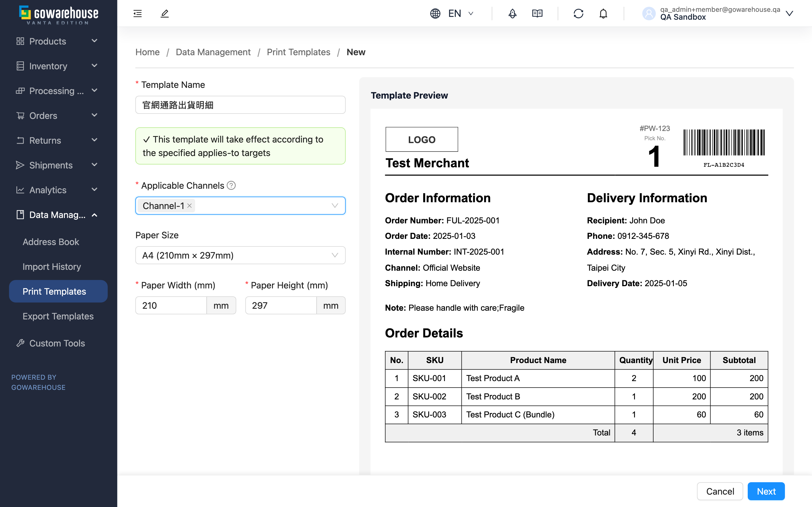812x507 pixels.
Task: Expand the QA Sandbox account menu
Action: click(789, 14)
